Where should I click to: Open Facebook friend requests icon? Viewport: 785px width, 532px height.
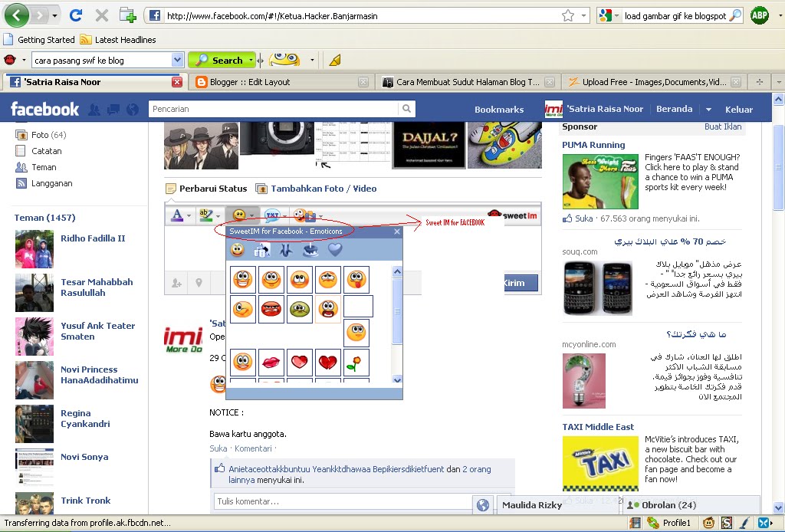coord(94,109)
